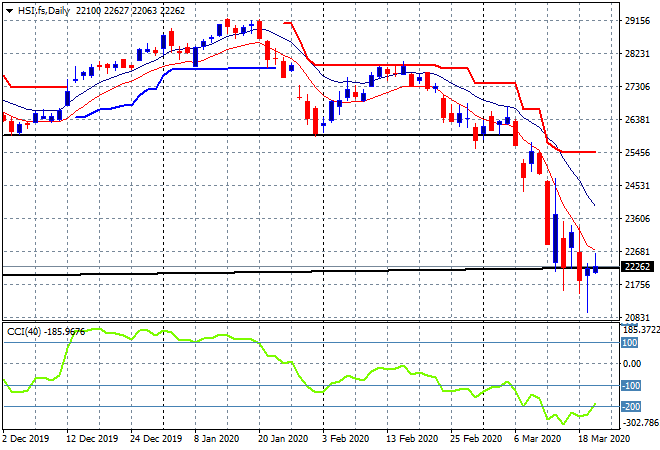Click the 2 Dec 2019 date label
This screenshot has height=450, width=660.
pyautogui.click(x=26, y=439)
